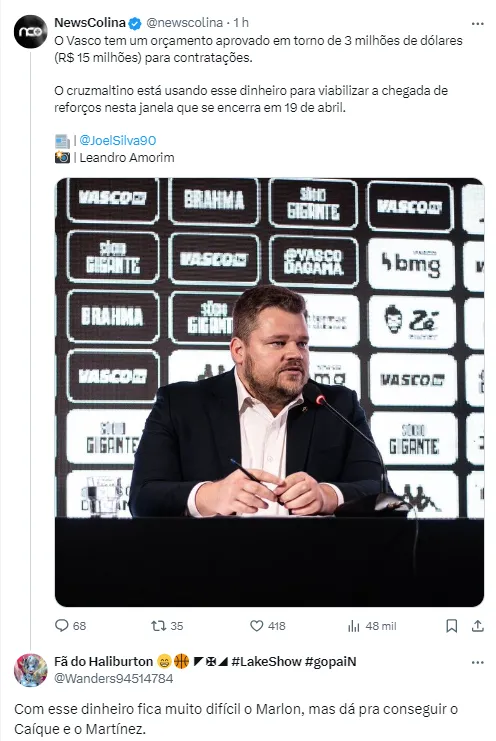Open the 1 h timestamp link
The height and width of the screenshot is (741, 496).
click(x=241, y=23)
